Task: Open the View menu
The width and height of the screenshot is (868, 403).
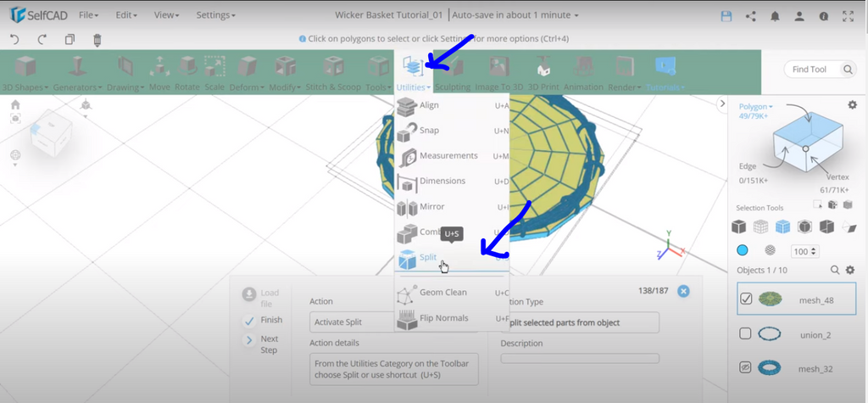Action: click(167, 15)
